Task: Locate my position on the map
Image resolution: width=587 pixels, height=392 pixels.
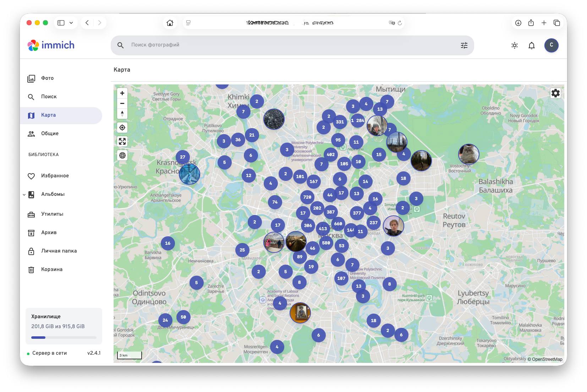Action: point(122,127)
